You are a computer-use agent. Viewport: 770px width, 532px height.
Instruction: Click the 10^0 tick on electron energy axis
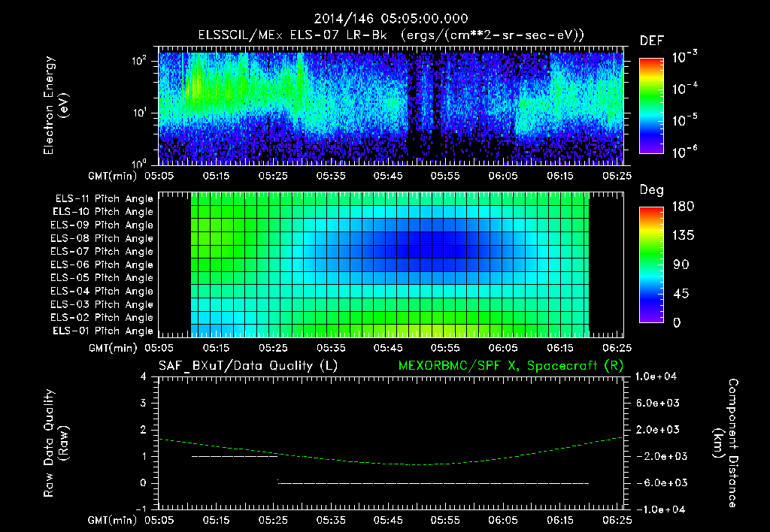click(140, 163)
